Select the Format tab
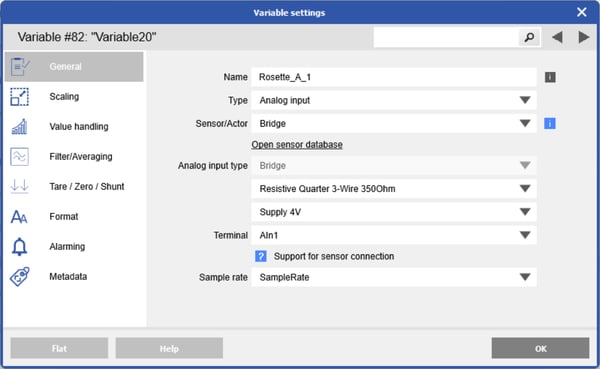This screenshot has height=369, width=600. (74, 217)
